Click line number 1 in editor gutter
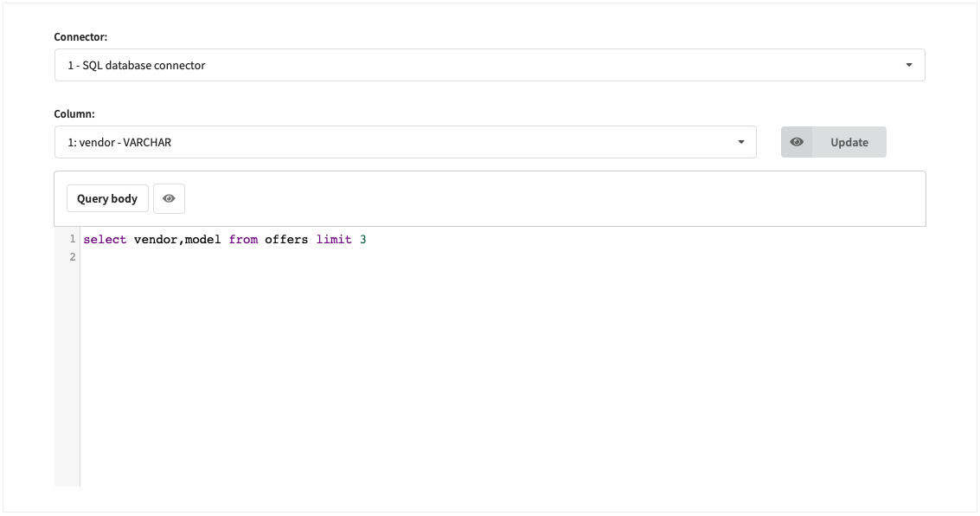 72,239
